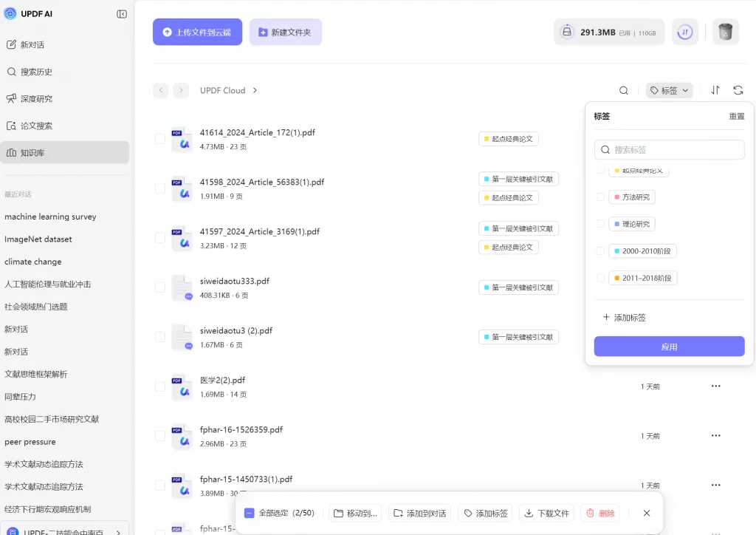Image resolution: width=756 pixels, height=535 pixels.
Task: Collapse the left sidebar panel icon
Action: pos(122,14)
